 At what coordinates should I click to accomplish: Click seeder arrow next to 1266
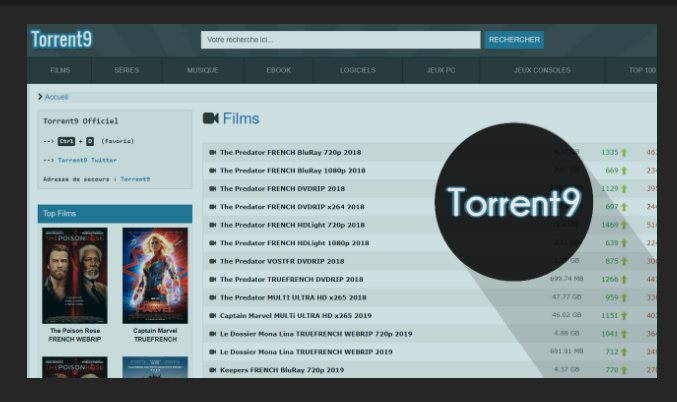click(624, 279)
